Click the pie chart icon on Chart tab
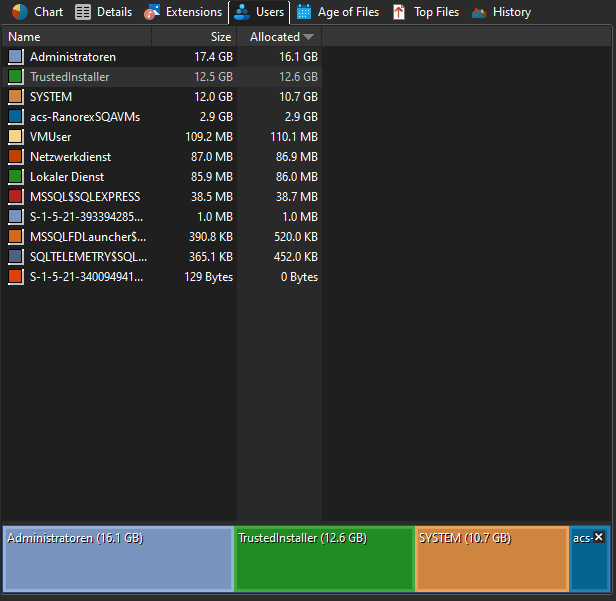Image resolution: width=616 pixels, height=601 pixels. coord(20,12)
